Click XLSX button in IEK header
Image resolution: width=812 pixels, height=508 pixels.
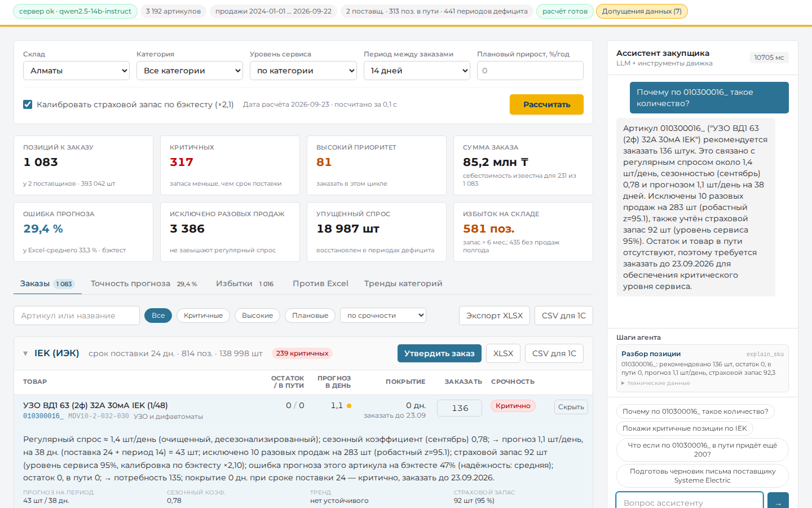(503, 353)
